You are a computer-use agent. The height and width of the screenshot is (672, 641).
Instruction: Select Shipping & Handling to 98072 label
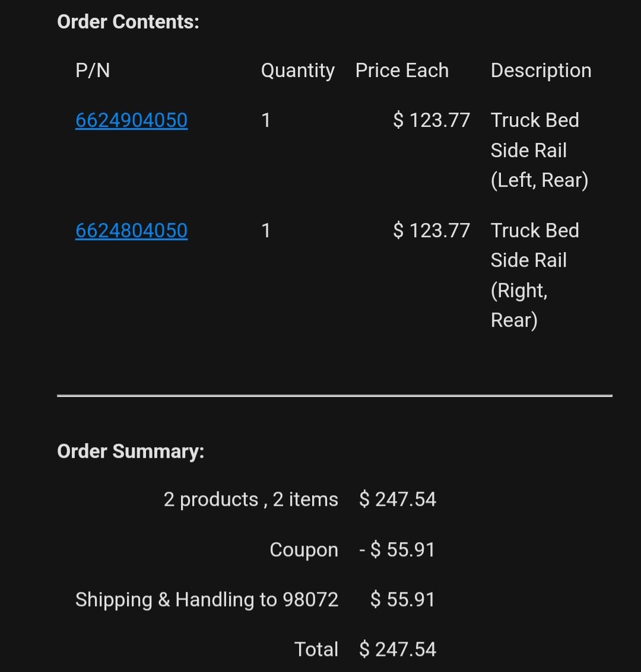(x=207, y=600)
